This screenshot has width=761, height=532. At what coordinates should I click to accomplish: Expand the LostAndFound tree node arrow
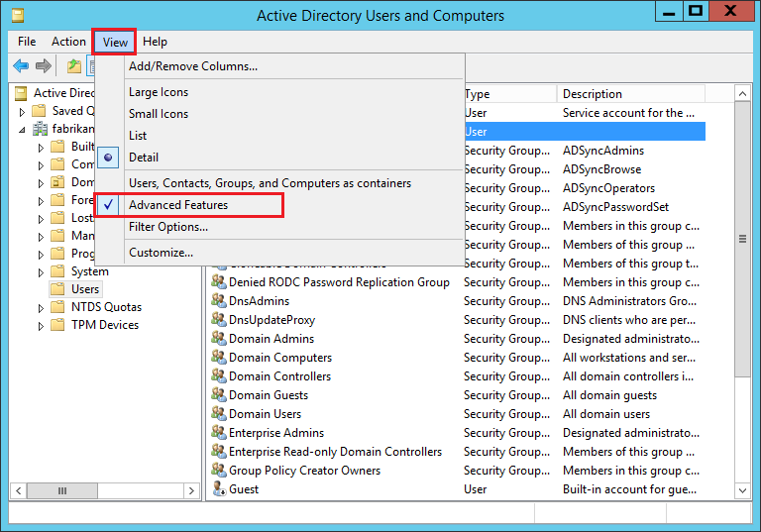point(41,219)
